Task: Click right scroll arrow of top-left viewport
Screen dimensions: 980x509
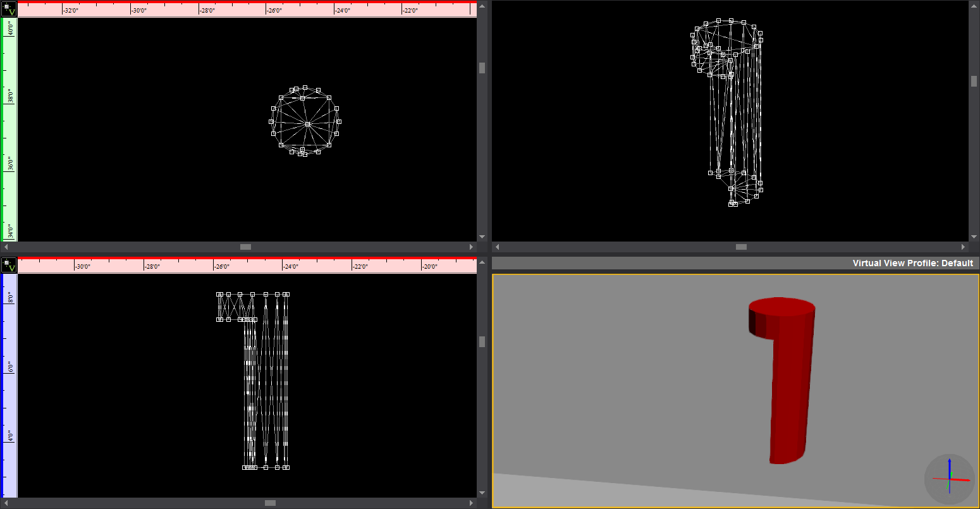Action: 471,247
